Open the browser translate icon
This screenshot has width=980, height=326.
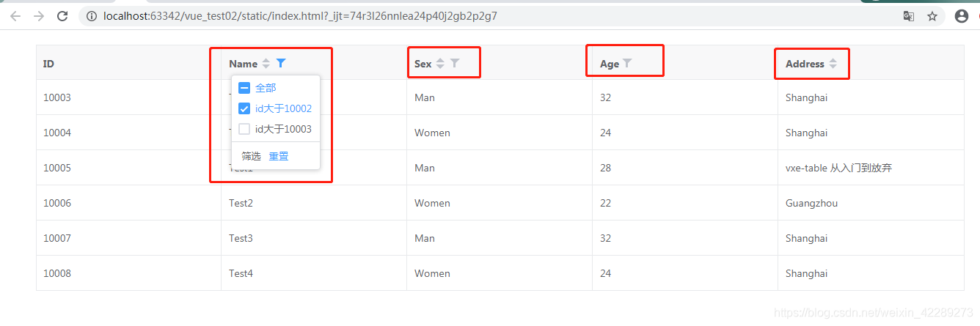point(909,16)
